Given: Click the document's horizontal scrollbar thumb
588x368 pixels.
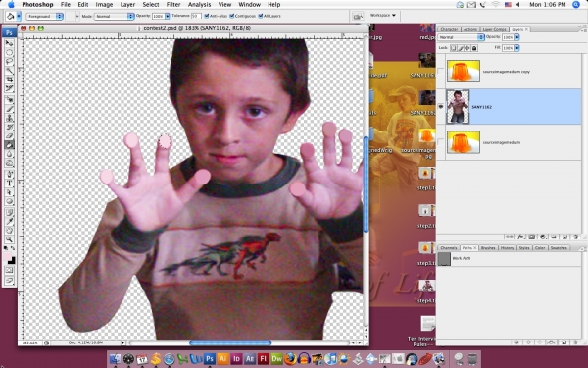Looking at the screenshot, I should point(230,342).
